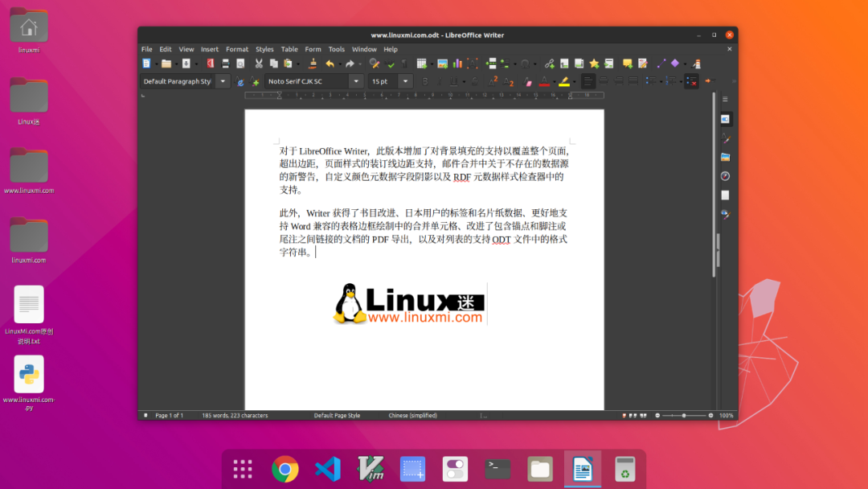Open the Format menu
This screenshot has width=868, height=489.
[237, 49]
